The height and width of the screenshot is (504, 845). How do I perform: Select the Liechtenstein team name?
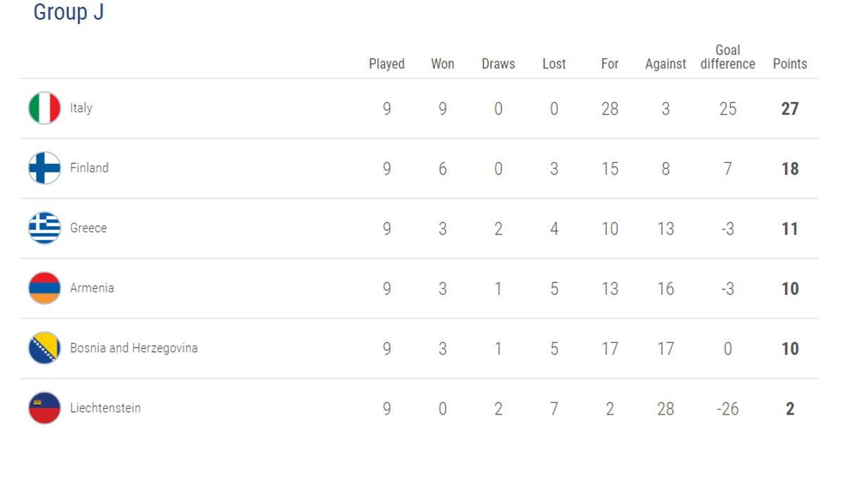(x=106, y=408)
